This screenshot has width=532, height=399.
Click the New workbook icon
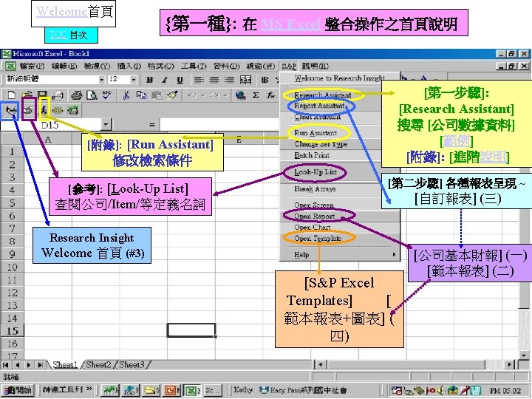point(11,95)
